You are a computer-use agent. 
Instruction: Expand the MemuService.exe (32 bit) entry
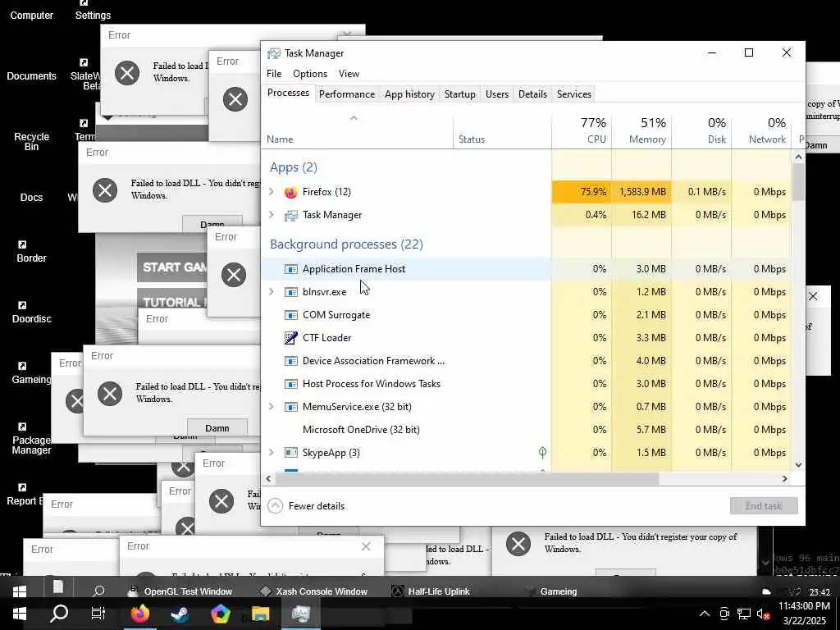tap(271, 407)
